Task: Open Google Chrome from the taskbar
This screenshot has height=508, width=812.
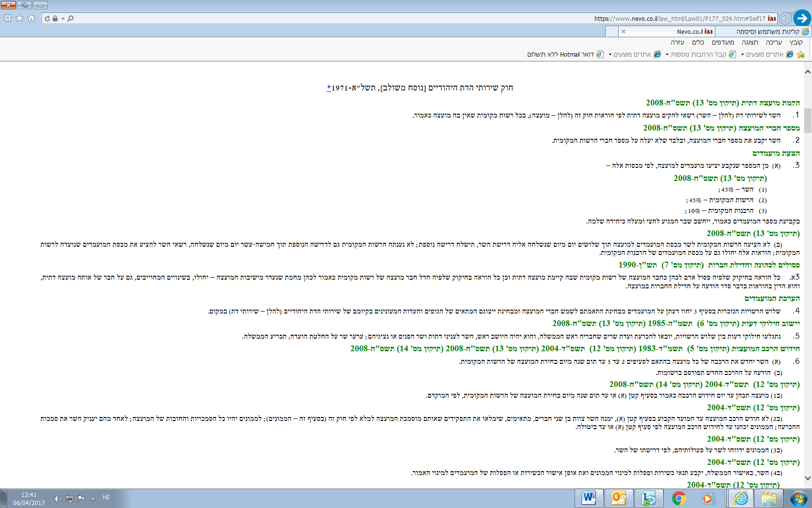Action: tap(679, 498)
